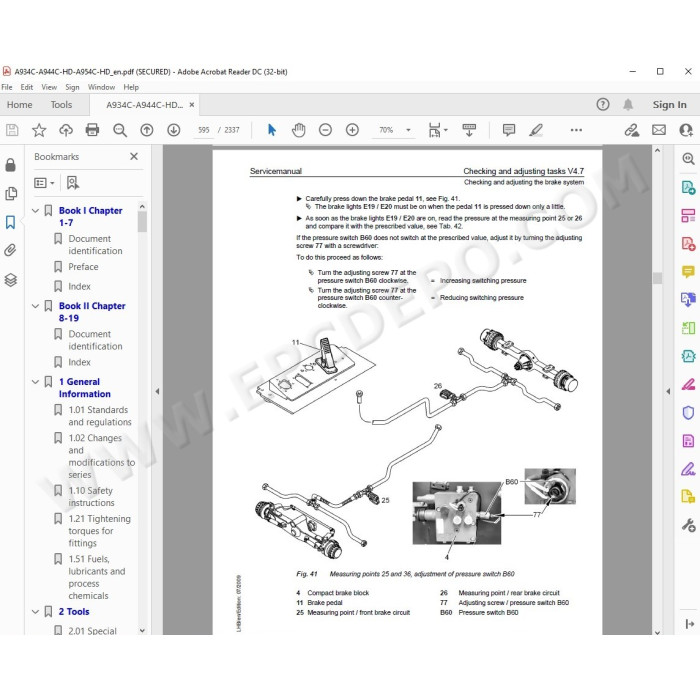700x700 pixels.
Task: Click the Sign In button
Action: [669, 104]
